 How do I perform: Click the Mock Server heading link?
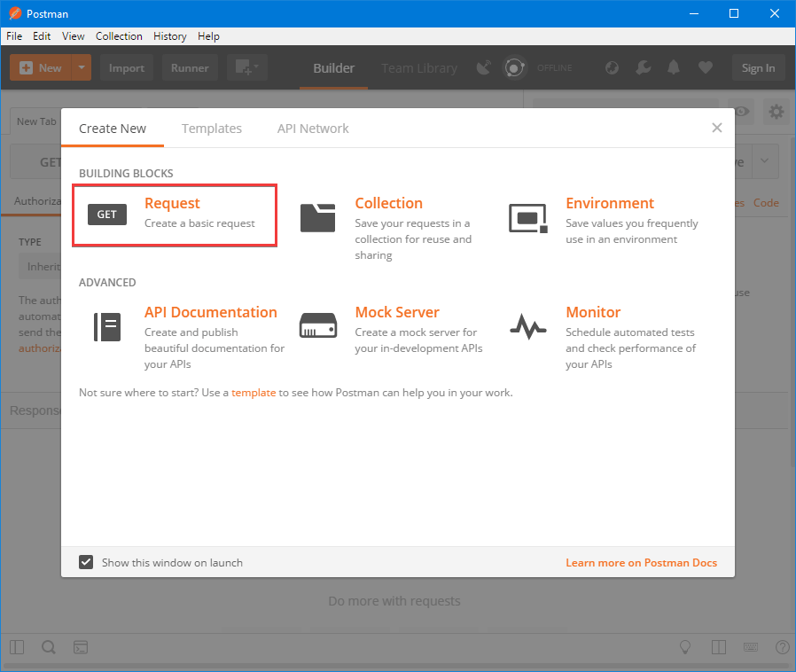(397, 312)
